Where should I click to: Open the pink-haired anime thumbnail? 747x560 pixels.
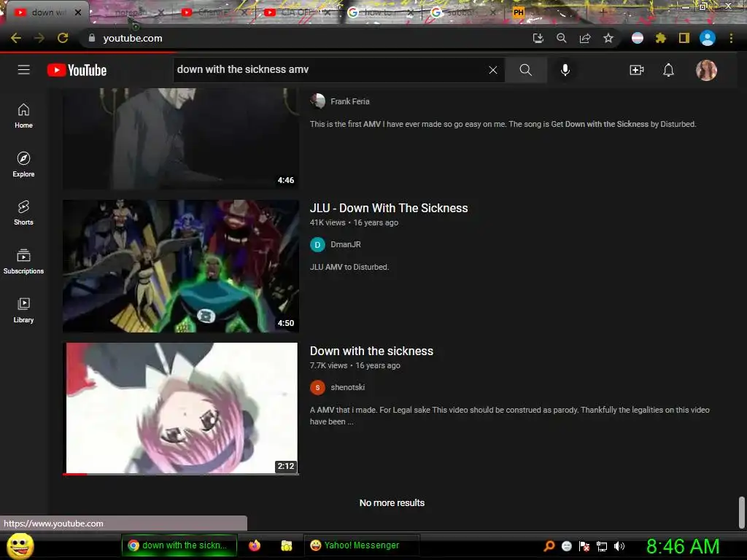click(x=181, y=408)
